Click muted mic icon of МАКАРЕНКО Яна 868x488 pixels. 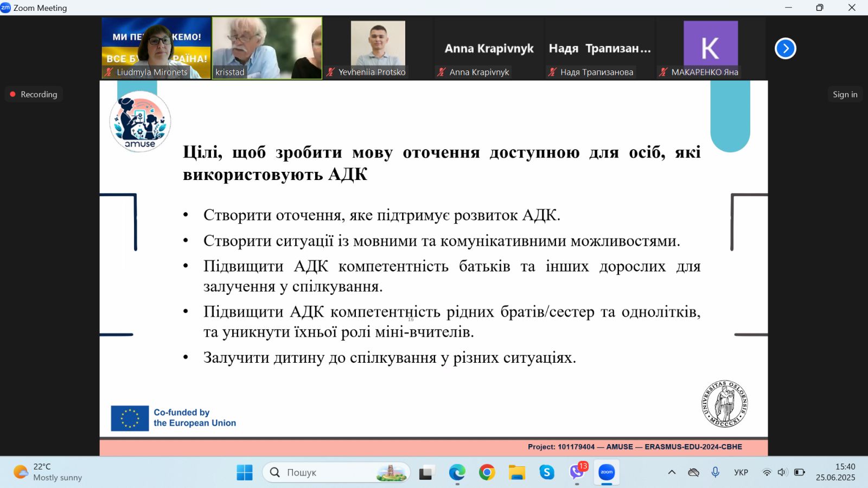point(663,72)
